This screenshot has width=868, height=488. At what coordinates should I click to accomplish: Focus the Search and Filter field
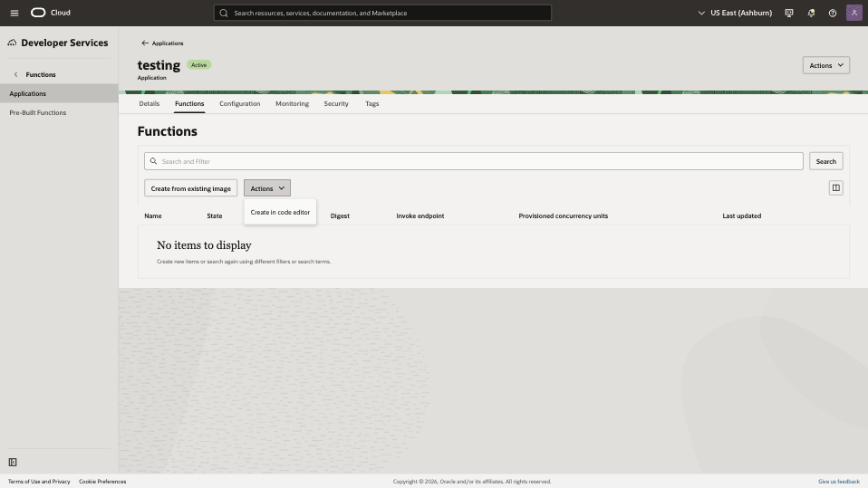click(474, 161)
